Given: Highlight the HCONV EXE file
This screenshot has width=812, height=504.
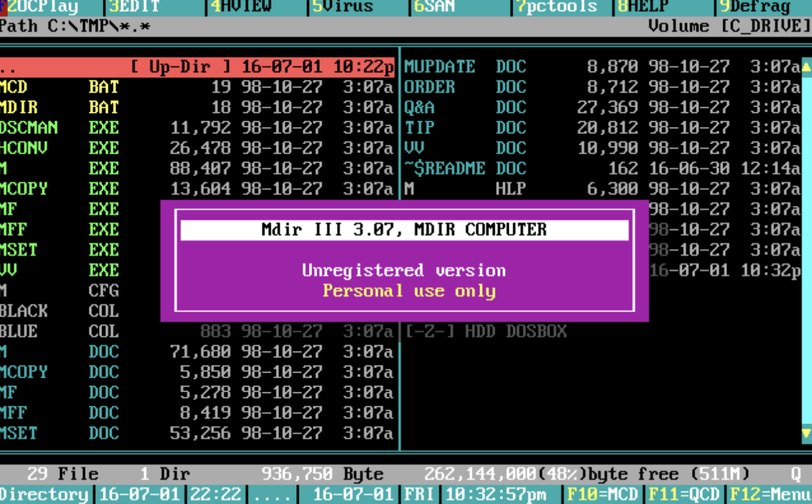Looking at the screenshot, I should (197, 149).
